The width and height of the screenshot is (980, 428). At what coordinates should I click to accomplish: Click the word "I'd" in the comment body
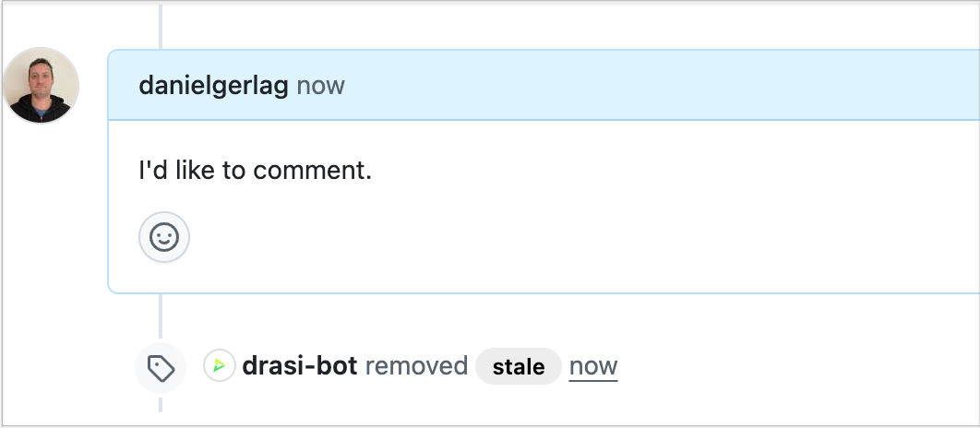(x=151, y=171)
